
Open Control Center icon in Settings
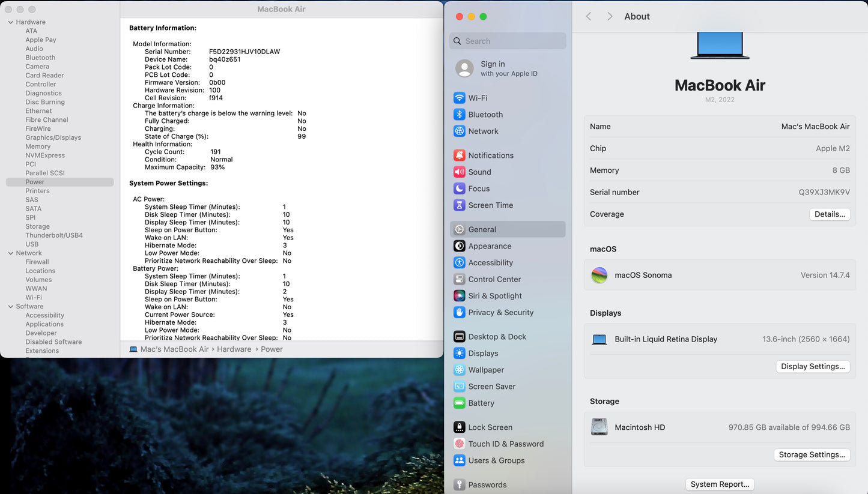(x=460, y=279)
